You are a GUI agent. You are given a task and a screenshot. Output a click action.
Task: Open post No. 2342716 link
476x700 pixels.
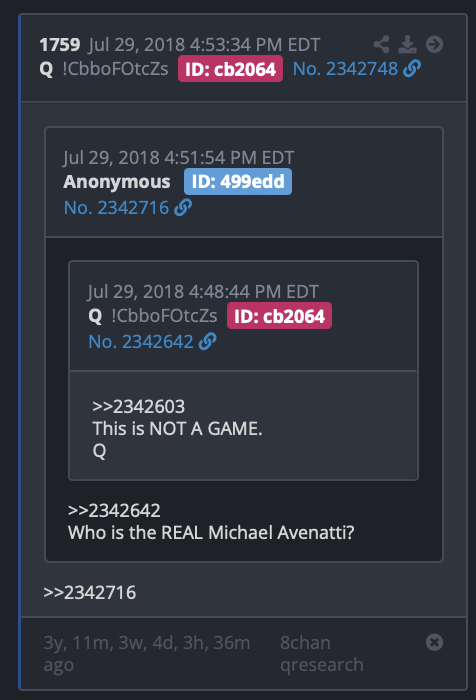(x=116, y=208)
